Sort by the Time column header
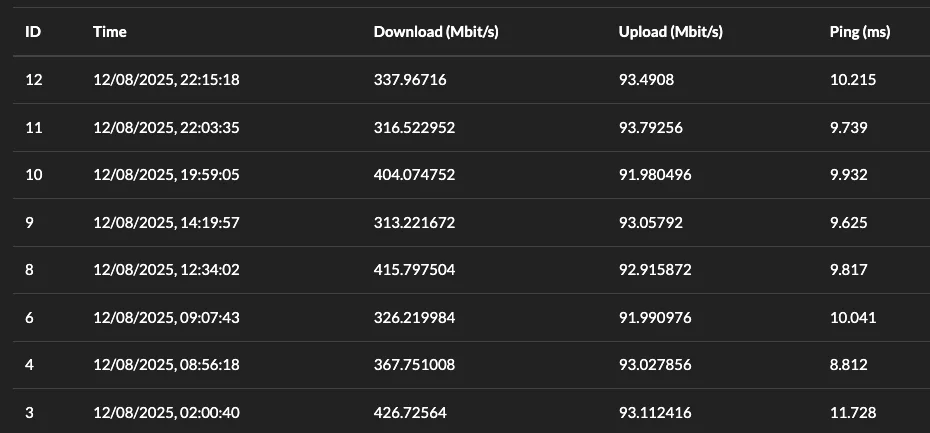Image resolution: width=930 pixels, height=433 pixels. tap(110, 32)
